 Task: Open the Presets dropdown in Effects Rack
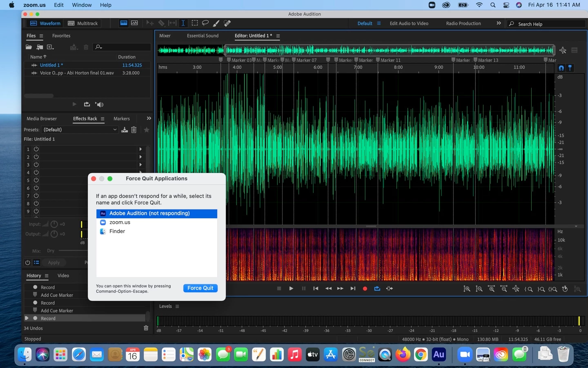pos(80,130)
